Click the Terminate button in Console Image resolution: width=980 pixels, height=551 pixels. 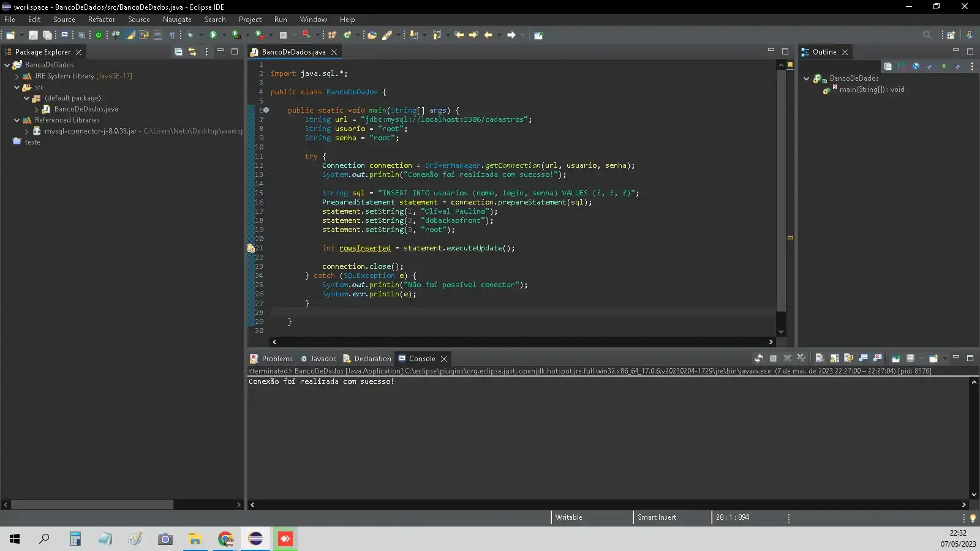tap(773, 358)
